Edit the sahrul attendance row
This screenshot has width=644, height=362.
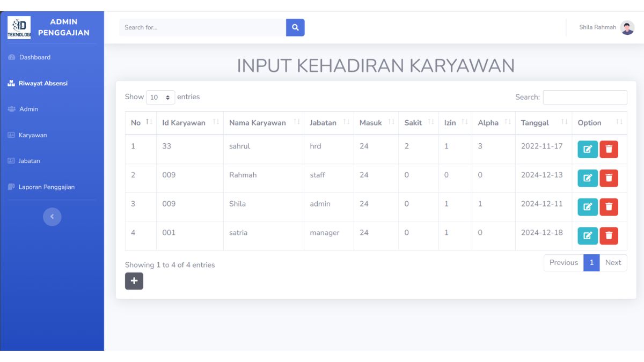tap(588, 149)
